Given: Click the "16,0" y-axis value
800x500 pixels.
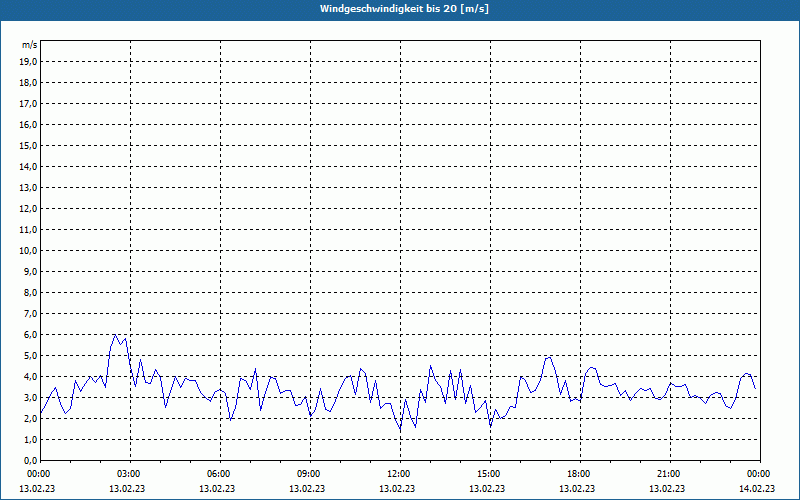Looking at the screenshot, I should click(x=28, y=124).
